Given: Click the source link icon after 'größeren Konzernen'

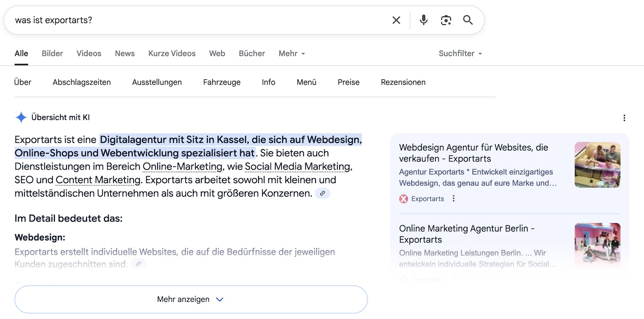Looking at the screenshot, I should (x=322, y=194).
